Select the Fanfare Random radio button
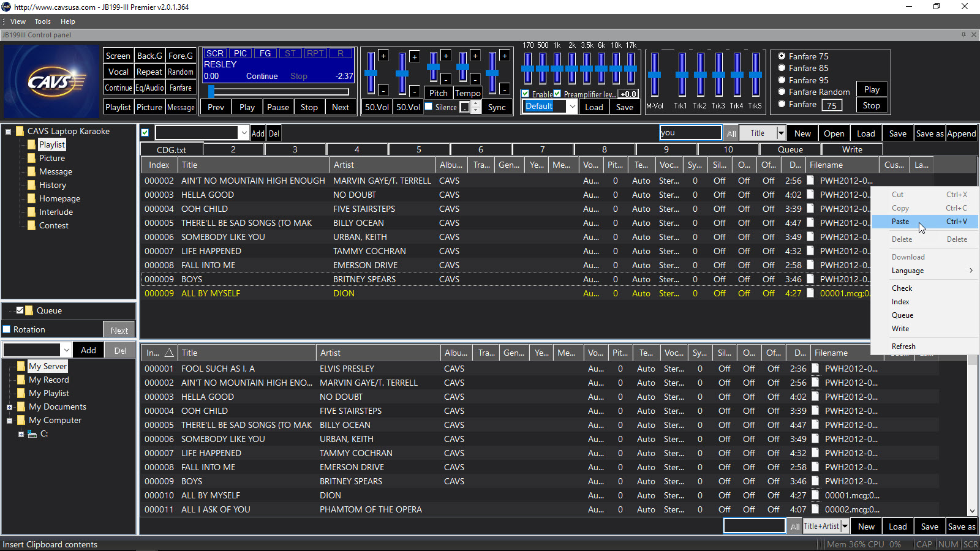This screenshot has height=551, width=980. pos(782,92)
